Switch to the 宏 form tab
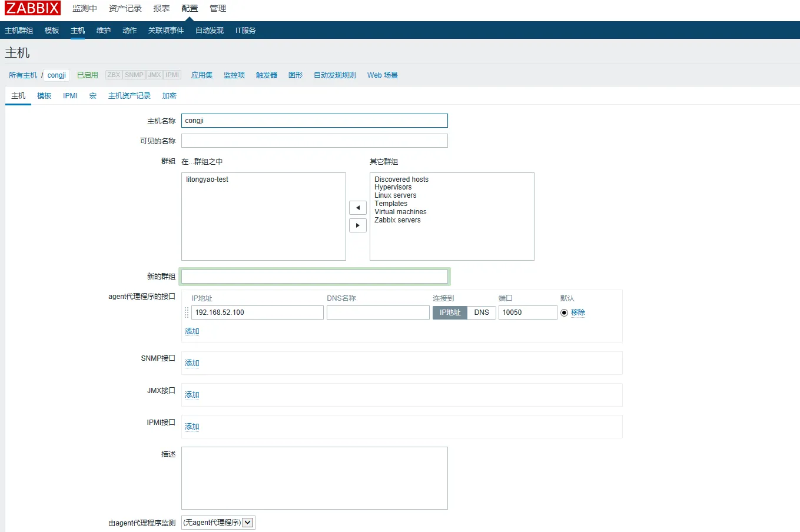 [x=93, y=96]
